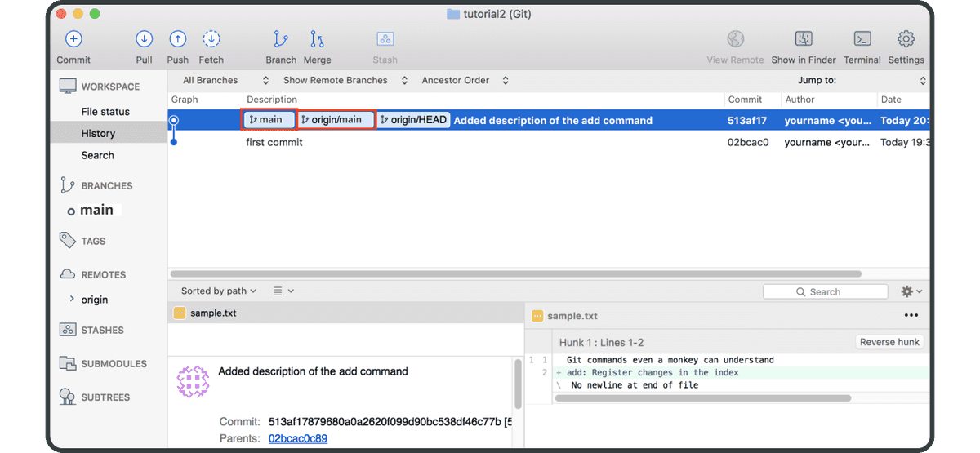
Task: Open the Sorted by path dropdown
Action: coord(219,291)
